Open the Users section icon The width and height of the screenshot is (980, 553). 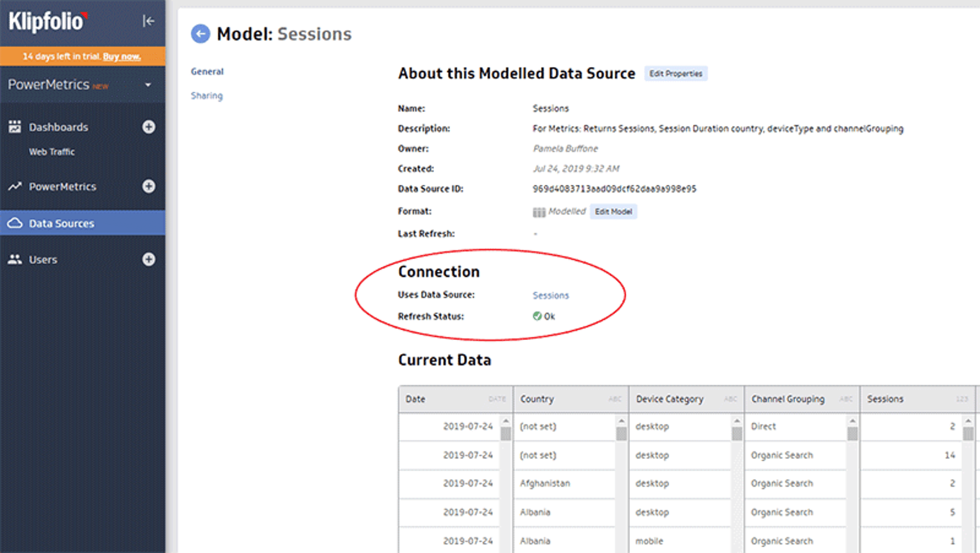[15, 259]
